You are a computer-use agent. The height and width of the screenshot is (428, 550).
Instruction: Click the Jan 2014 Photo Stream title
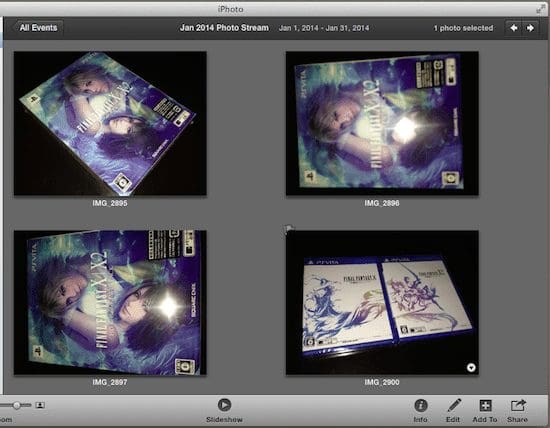pyautogui.click(x=224, y=28)
